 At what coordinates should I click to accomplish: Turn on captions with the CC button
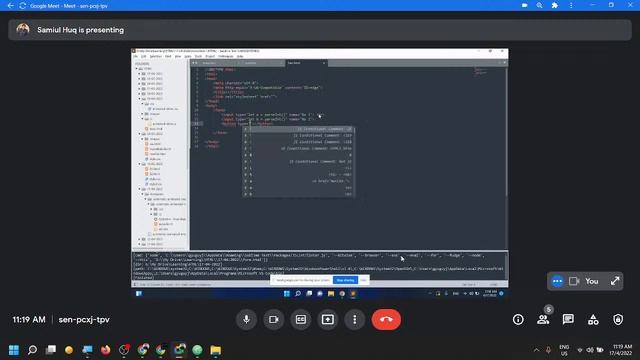click(301, 319)
